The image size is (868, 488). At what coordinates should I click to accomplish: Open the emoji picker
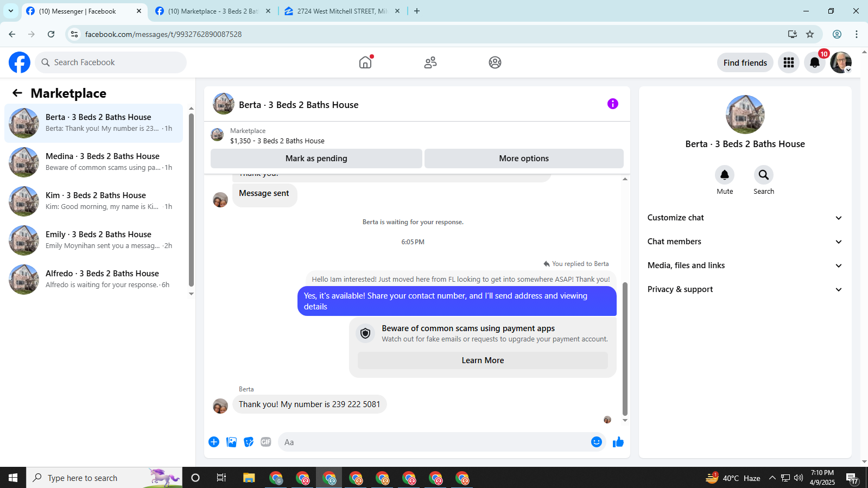click(597, 442)
